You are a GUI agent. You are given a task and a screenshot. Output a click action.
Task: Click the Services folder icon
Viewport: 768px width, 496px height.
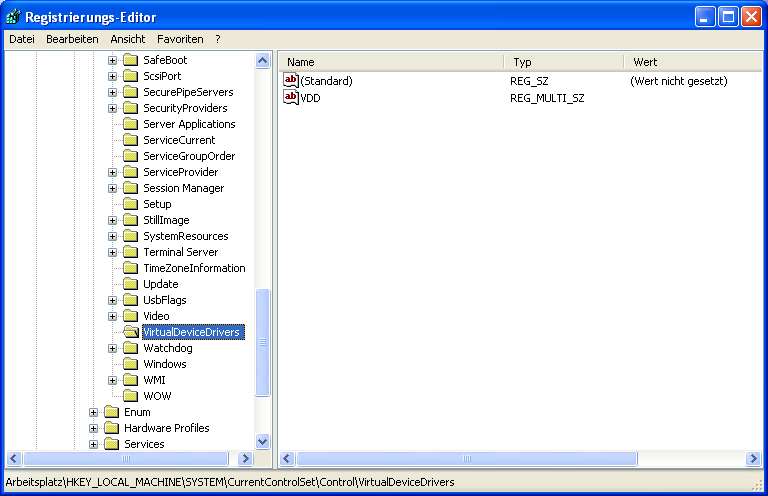[112, 444]
